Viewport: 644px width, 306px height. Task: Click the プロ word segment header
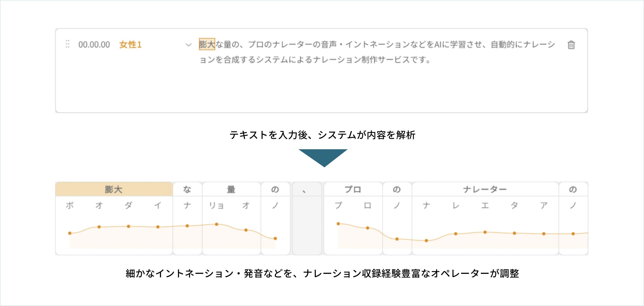(x=353, y=189)
